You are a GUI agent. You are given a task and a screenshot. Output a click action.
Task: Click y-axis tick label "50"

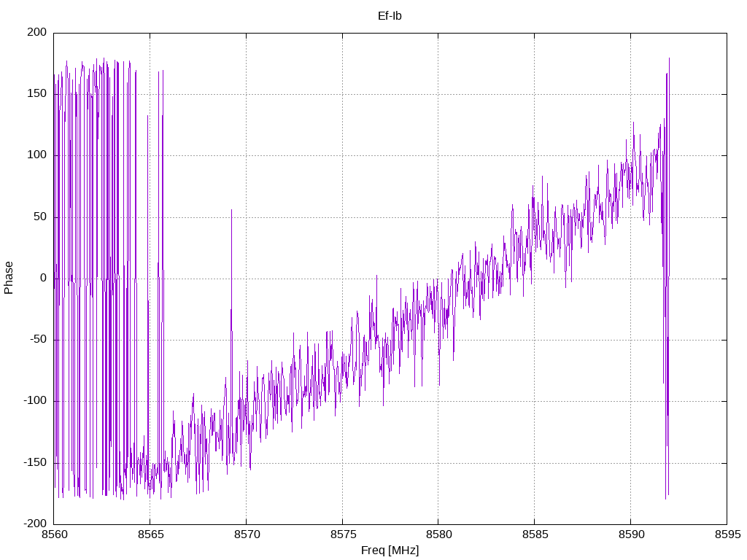(x=41, y=217)
